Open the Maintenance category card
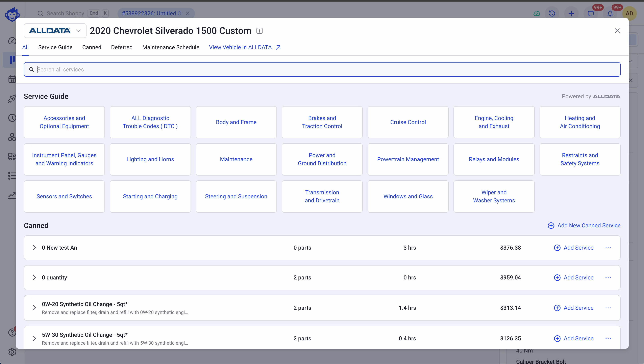This screenshot has width=644, height=364. [x=236, y=159]
